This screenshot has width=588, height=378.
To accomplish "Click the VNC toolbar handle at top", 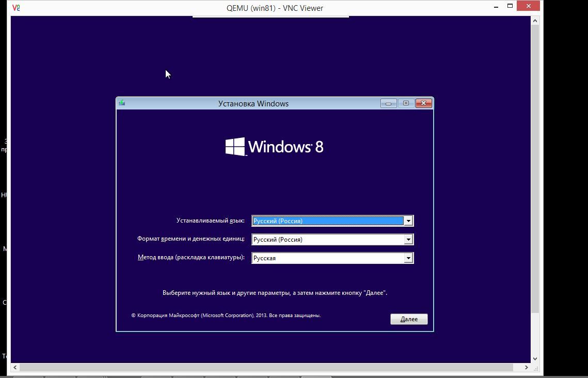I will 271,17.
